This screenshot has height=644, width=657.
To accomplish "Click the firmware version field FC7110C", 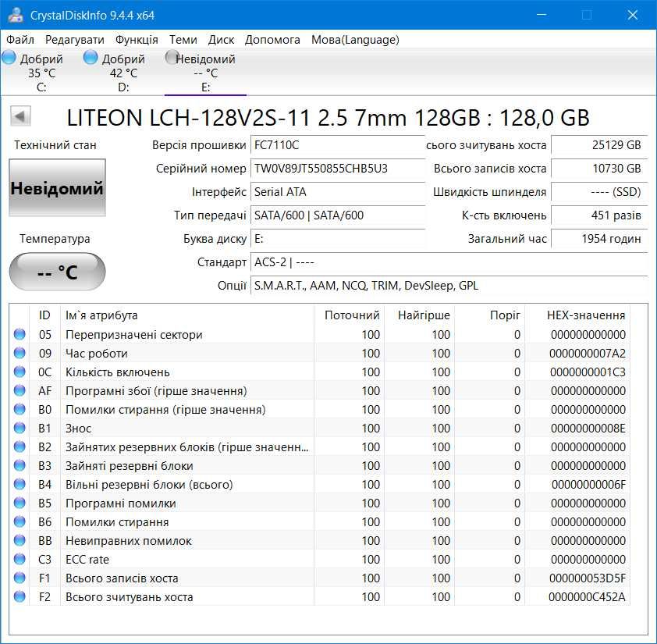I will point(338,145).
